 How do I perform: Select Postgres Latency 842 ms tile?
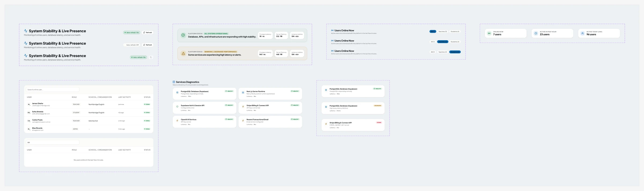265,53
